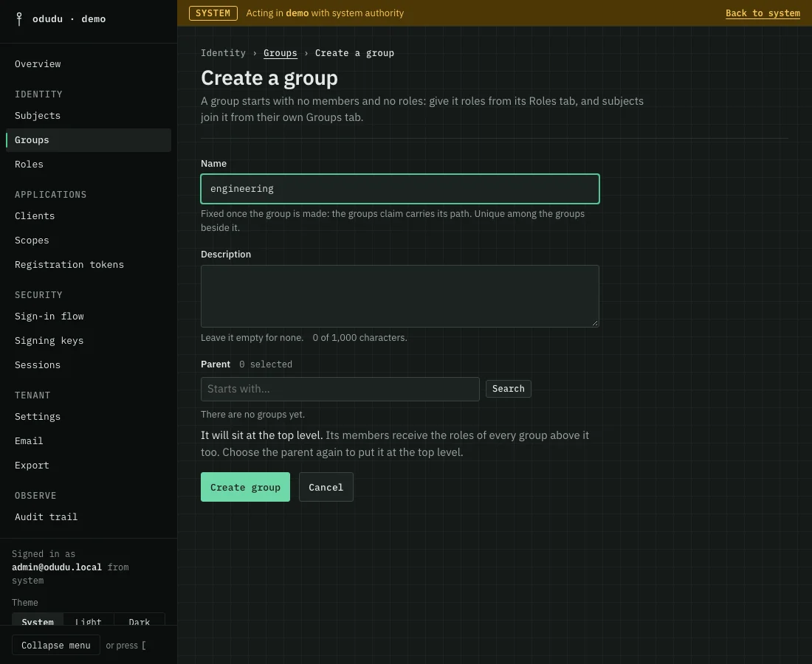Focus the Name input field
Screen dimensions: 812x664
tap(400, 189)
